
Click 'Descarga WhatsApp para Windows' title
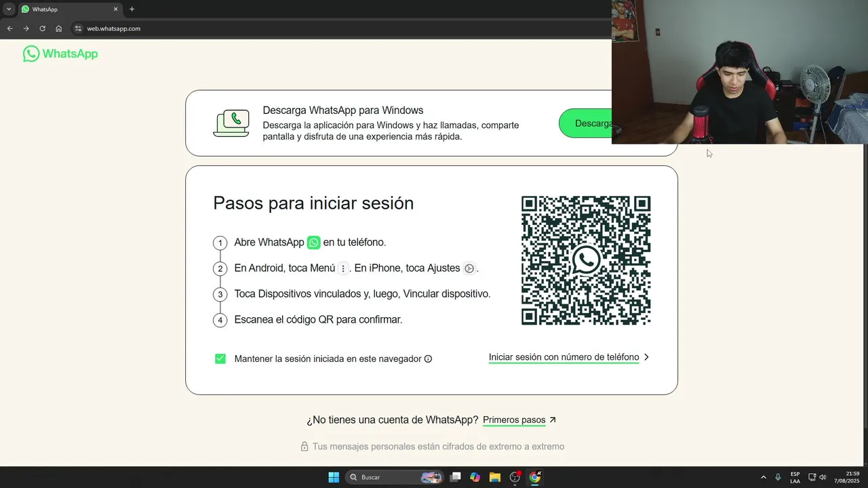click(343, 110)
